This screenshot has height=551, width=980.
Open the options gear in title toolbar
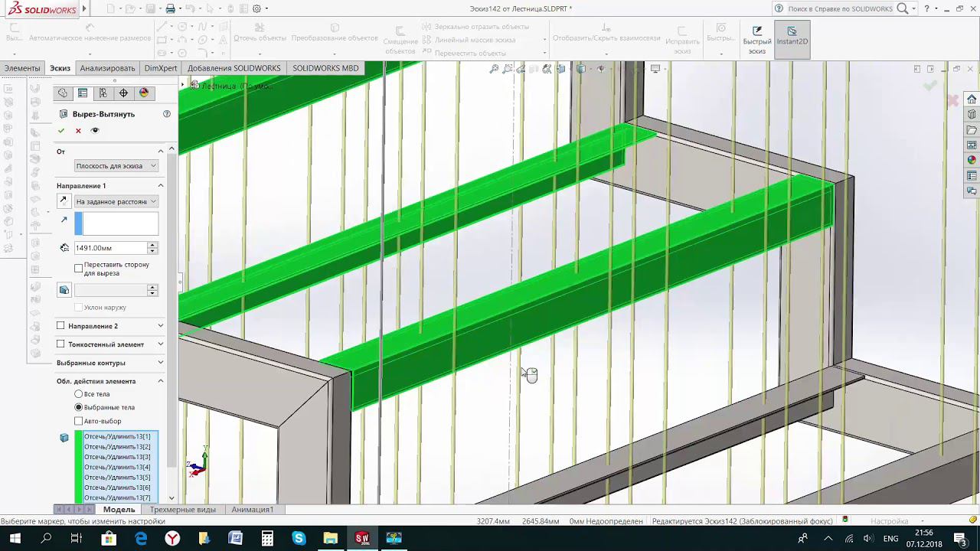[256, 8]
